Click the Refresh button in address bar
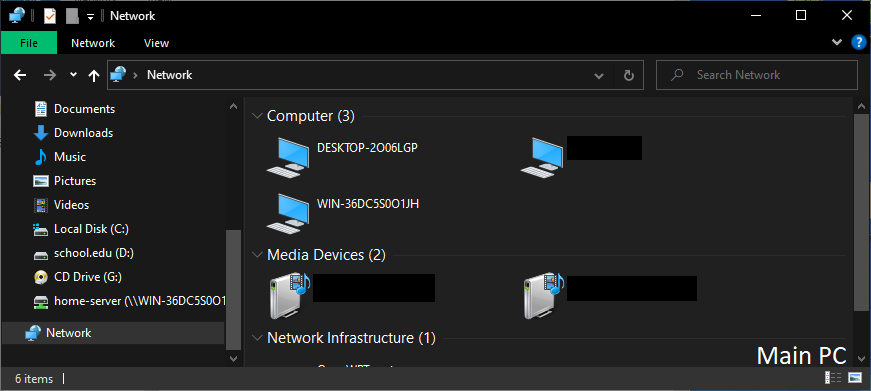 click(629, 75)
